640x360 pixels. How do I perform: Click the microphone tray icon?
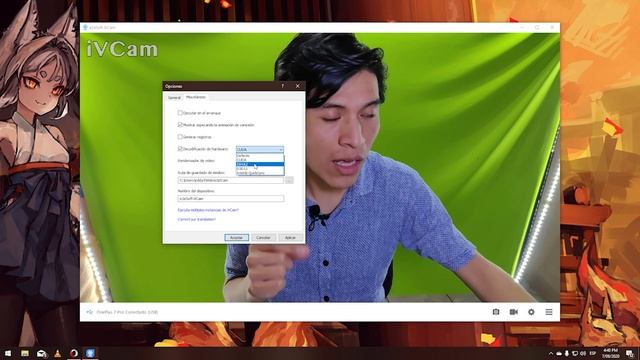click(x=567, y=353)
